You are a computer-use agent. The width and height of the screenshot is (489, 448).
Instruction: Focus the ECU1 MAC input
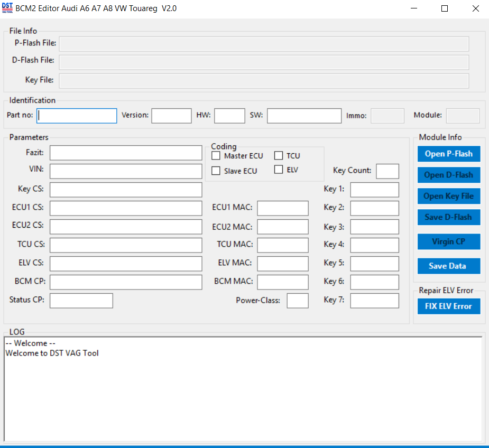[283, 208]
